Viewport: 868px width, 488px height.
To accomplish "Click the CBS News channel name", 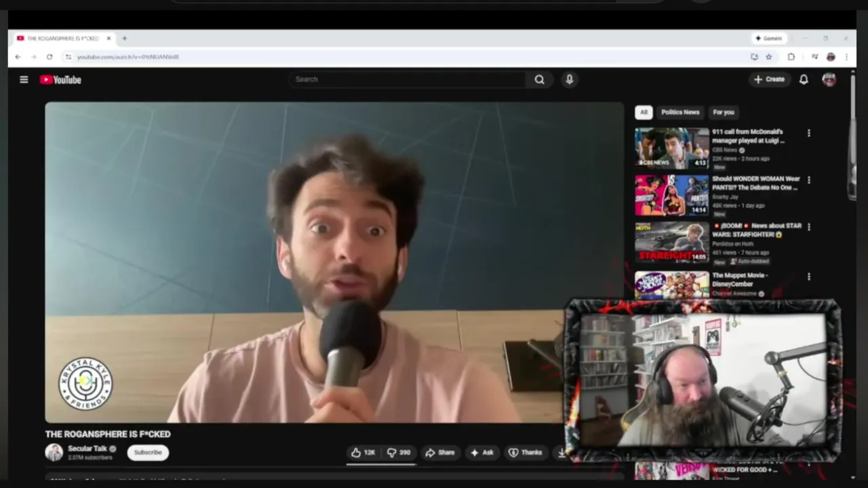I will 725,150.
